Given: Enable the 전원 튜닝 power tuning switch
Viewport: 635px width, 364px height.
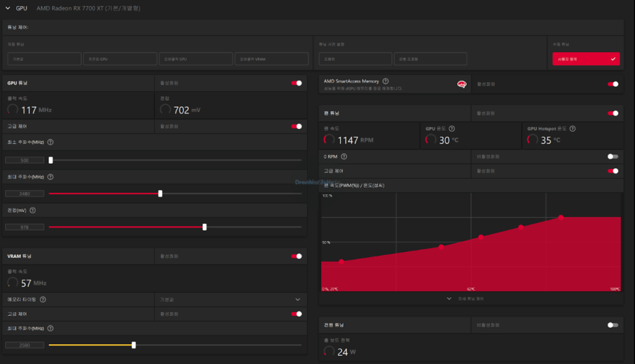Looking at the screenshot, I should coord(613,325).
